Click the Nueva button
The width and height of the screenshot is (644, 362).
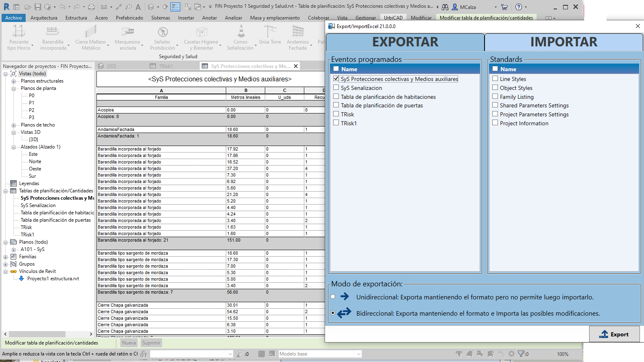click(129, 343)
